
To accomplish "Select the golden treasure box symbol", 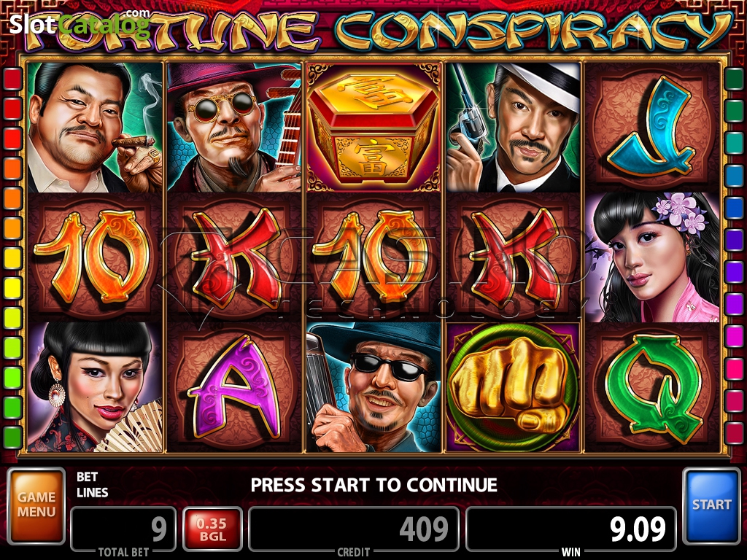I will point(374,128).
